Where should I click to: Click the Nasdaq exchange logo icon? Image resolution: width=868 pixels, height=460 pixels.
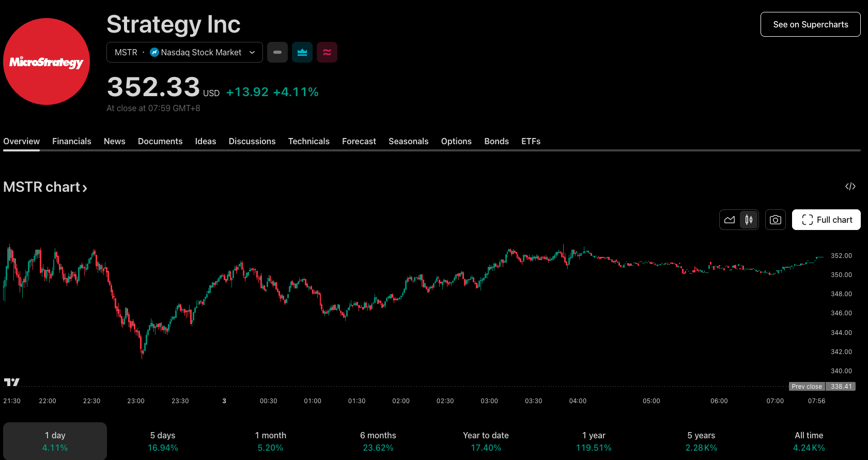coord(154,52)
